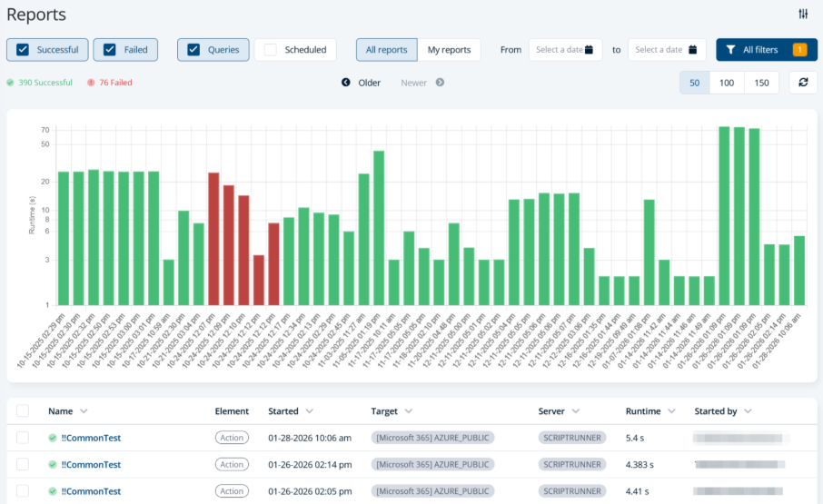Click the orange filter count badge

point(799,50)
